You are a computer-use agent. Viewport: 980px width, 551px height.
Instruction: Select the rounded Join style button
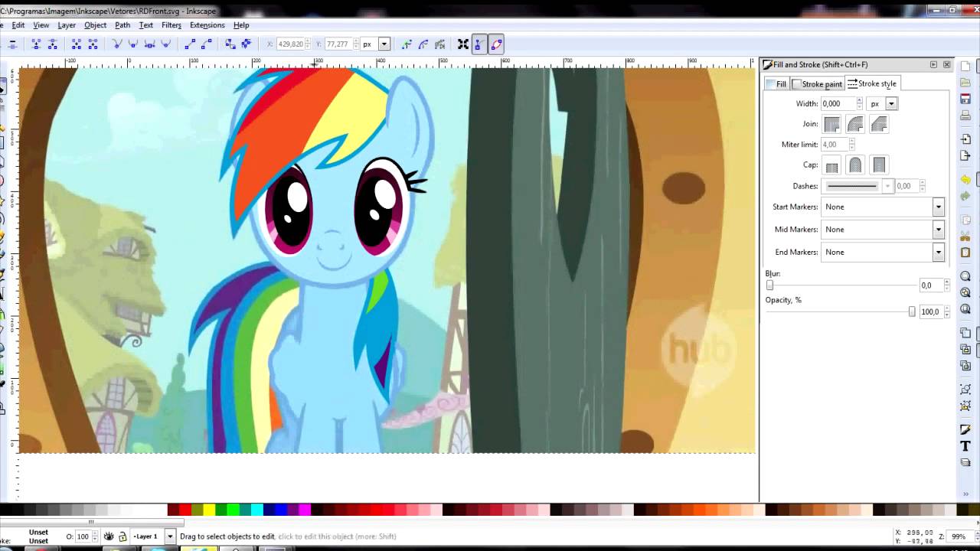855,124
